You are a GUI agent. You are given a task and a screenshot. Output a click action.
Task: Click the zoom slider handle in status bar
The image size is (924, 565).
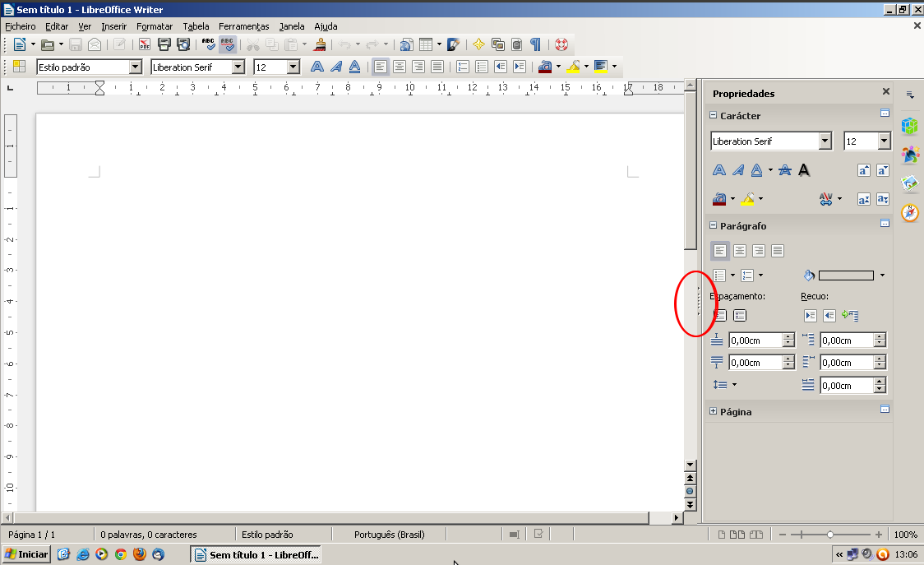click(830, 535)
